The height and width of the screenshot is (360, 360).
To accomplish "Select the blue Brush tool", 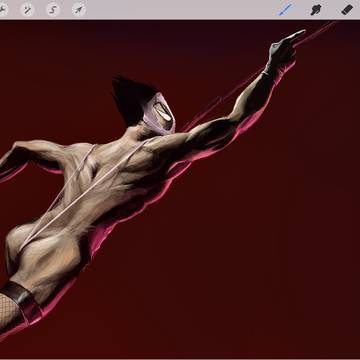I will (x=285, y=9).
